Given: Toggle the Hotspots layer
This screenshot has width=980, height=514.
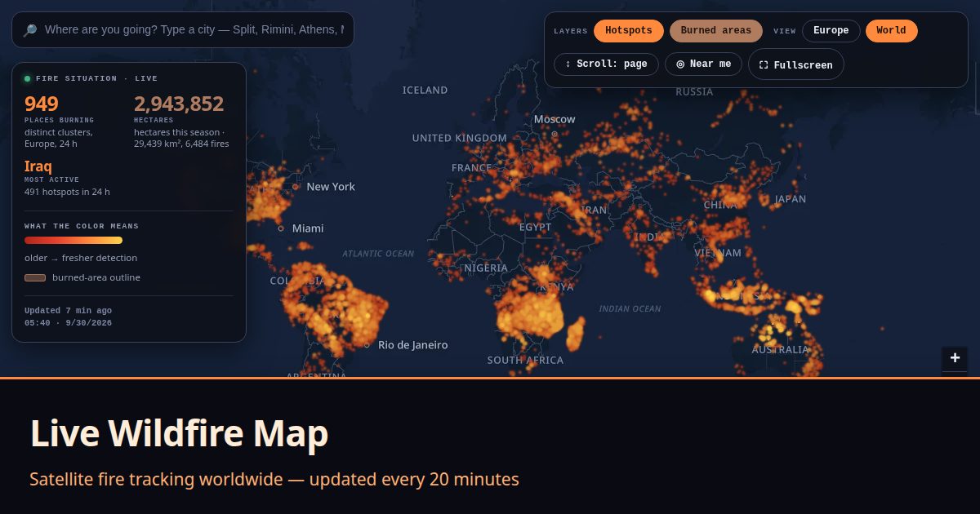Looking at the screenshot, I should [629, 31].
